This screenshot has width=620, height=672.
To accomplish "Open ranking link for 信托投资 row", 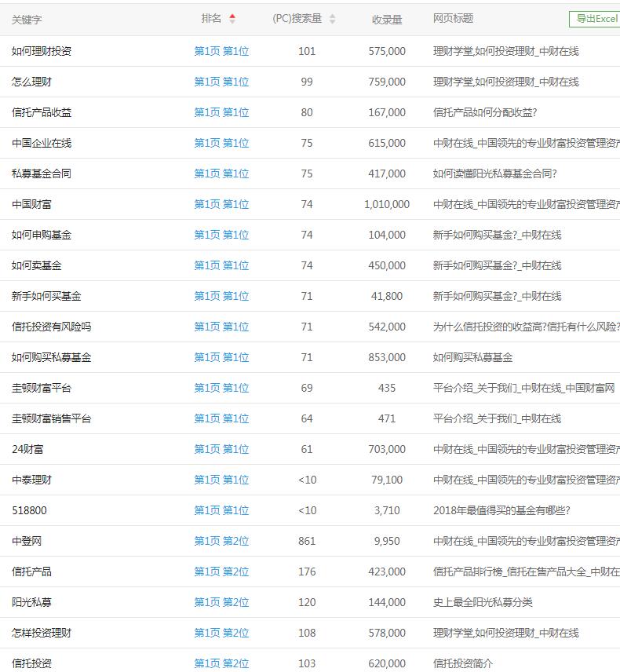I will (x=221, y=663).
